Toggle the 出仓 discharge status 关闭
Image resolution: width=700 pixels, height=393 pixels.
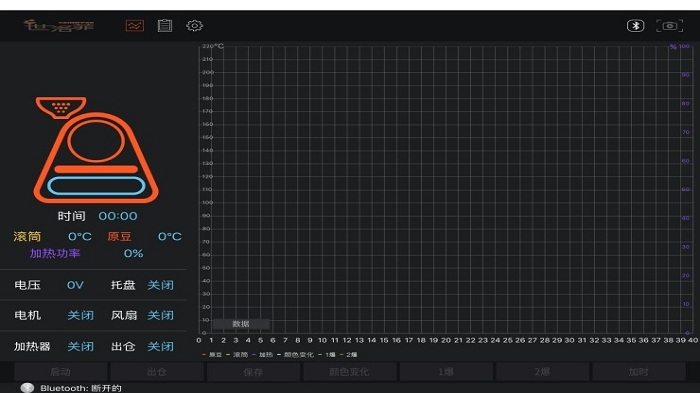160,346
